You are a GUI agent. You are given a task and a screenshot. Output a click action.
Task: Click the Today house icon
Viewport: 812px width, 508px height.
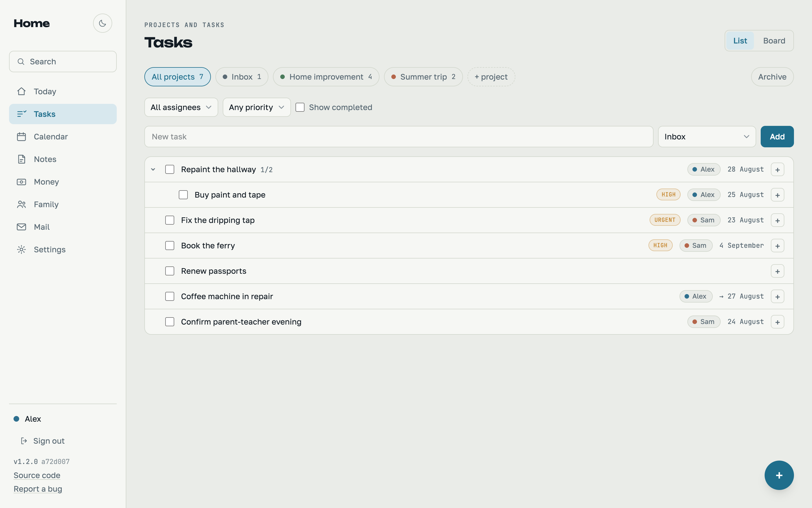[21, 91]
